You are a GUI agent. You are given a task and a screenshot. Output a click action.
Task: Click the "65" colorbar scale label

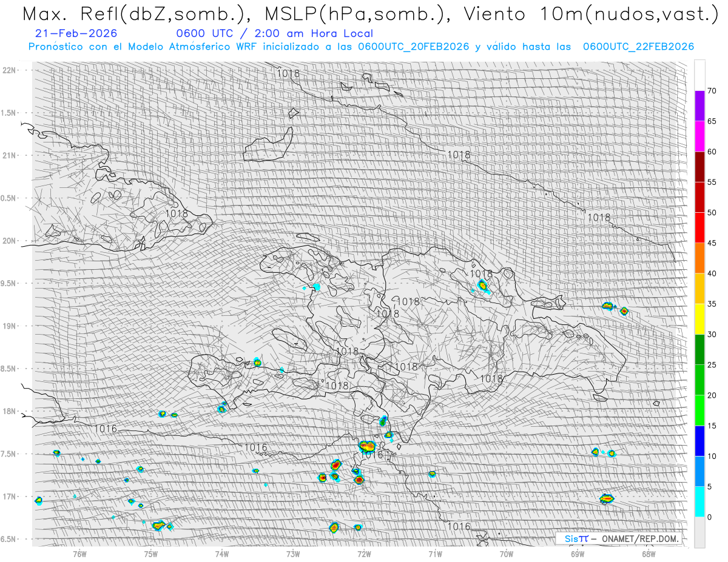coord(712,121)
